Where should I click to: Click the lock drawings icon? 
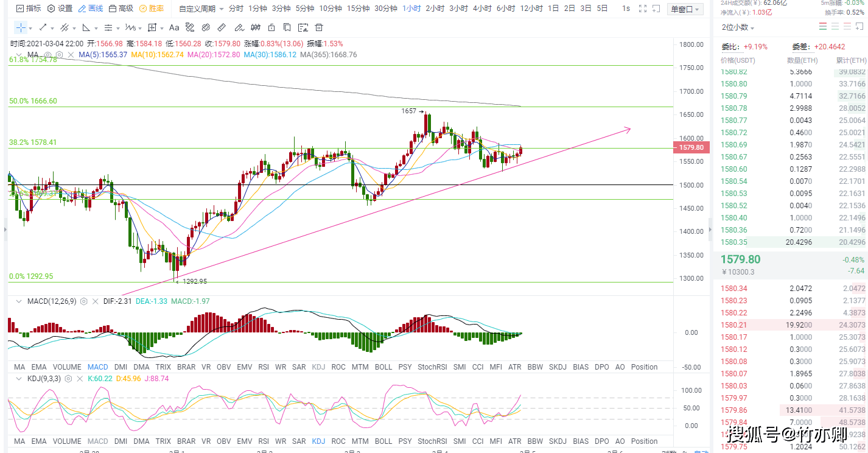click(271, 27)
